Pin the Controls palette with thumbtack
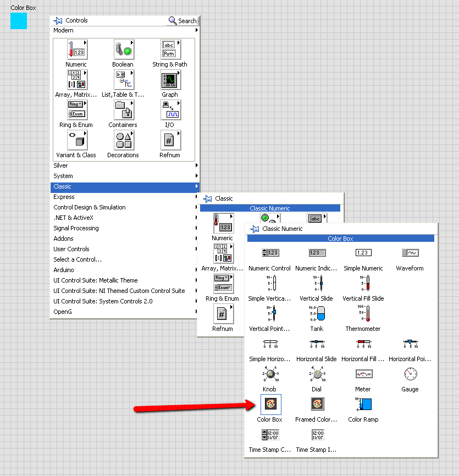Viewport: 459px width, 476px height. [x=58, y=21]
